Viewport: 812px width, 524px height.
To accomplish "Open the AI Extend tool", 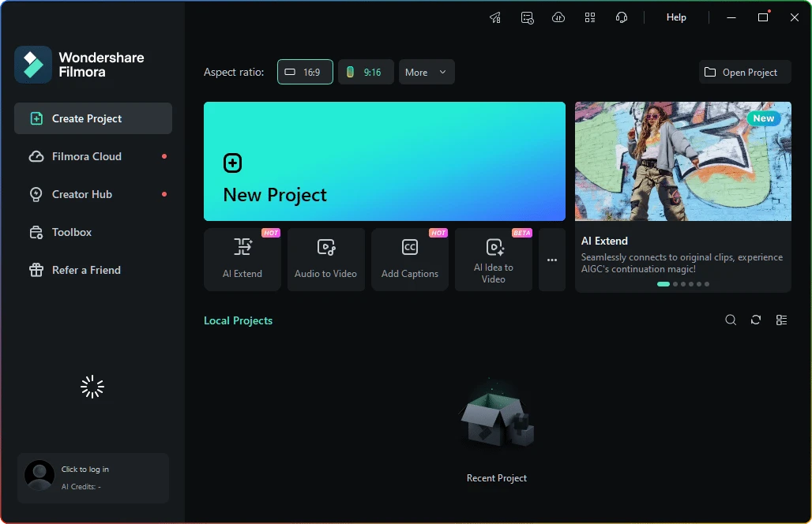I will pos(242,260).
